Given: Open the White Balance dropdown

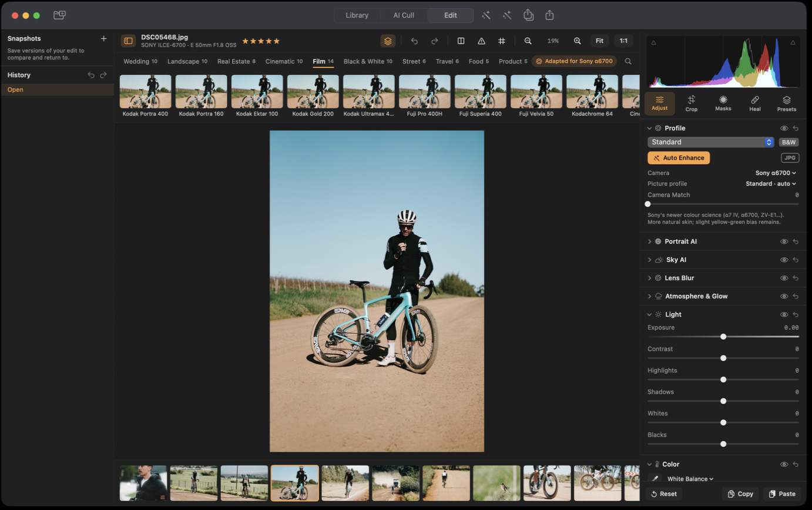Looking at the screenshot, I should click(x=690, y=479).
